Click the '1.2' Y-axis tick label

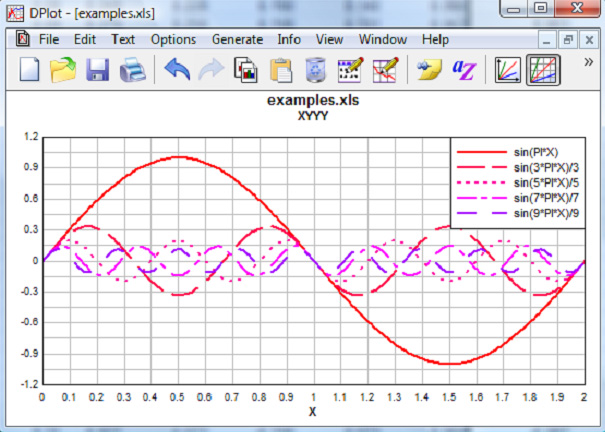tap(32, 136)
